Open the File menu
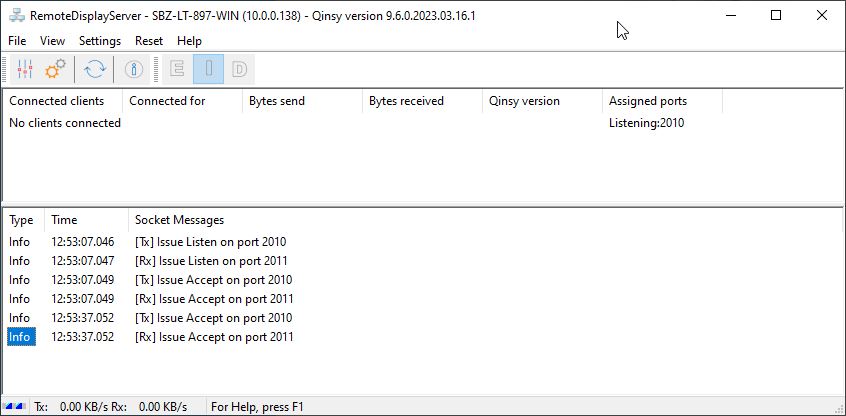Viewport: 846px width, 416px height. (17, 41)
